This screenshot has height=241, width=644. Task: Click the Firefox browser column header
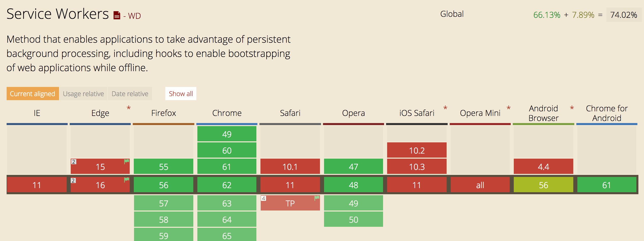click(164, 113)
